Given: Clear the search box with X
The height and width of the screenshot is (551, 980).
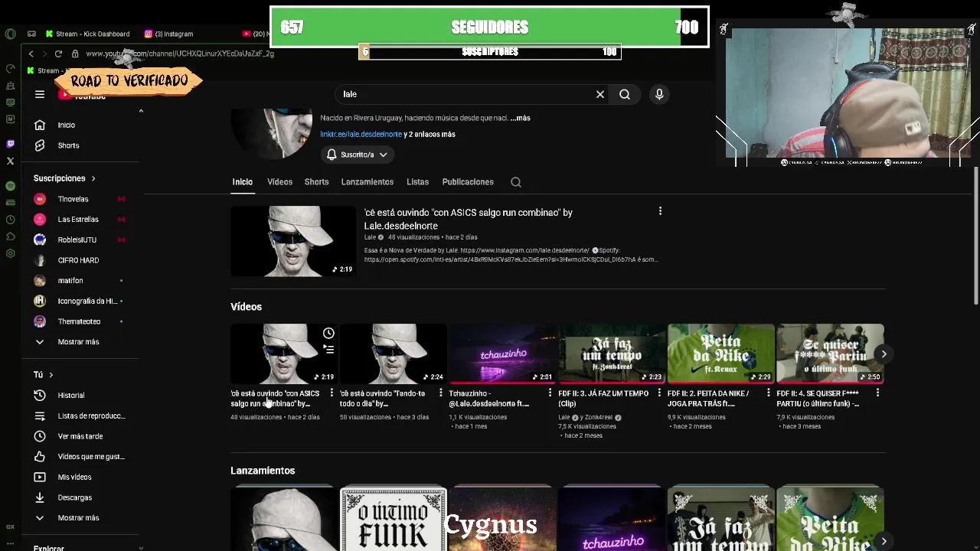Looking at the screenshot, I should 600,94.
